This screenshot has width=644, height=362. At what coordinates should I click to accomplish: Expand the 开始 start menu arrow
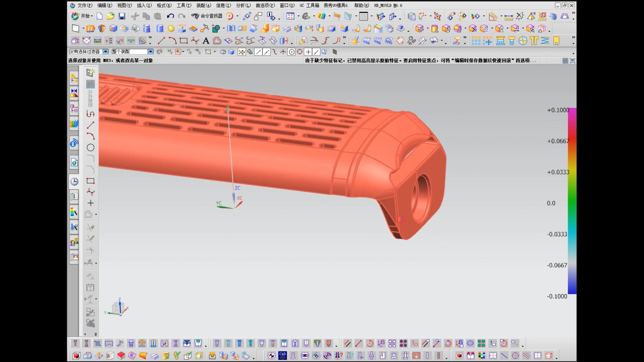92,16
